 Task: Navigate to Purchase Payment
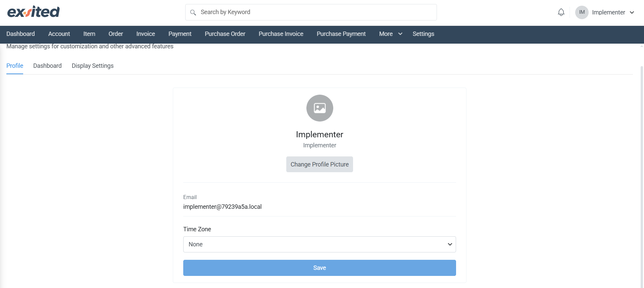coord(341,34)
